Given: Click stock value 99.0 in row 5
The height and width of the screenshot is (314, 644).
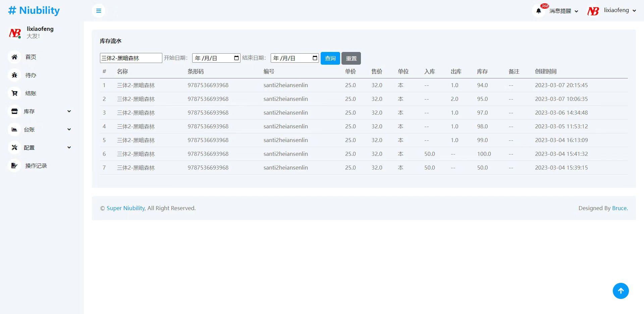Looking at the screenshot, I should tap(482, 140).
